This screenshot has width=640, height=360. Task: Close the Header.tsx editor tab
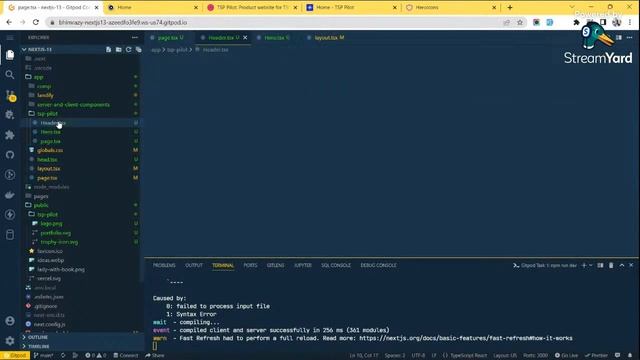(x=245, y=38)
